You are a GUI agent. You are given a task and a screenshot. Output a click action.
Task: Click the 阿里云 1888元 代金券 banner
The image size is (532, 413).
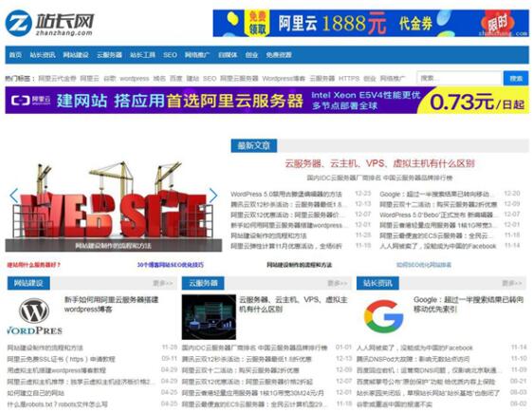(x=371, y=23)
